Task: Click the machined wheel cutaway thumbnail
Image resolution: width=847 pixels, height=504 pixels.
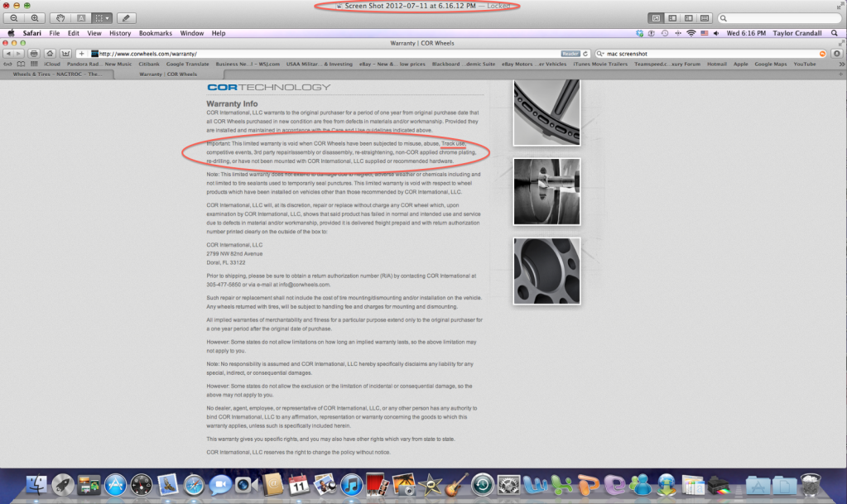Action: coord(546,192)
